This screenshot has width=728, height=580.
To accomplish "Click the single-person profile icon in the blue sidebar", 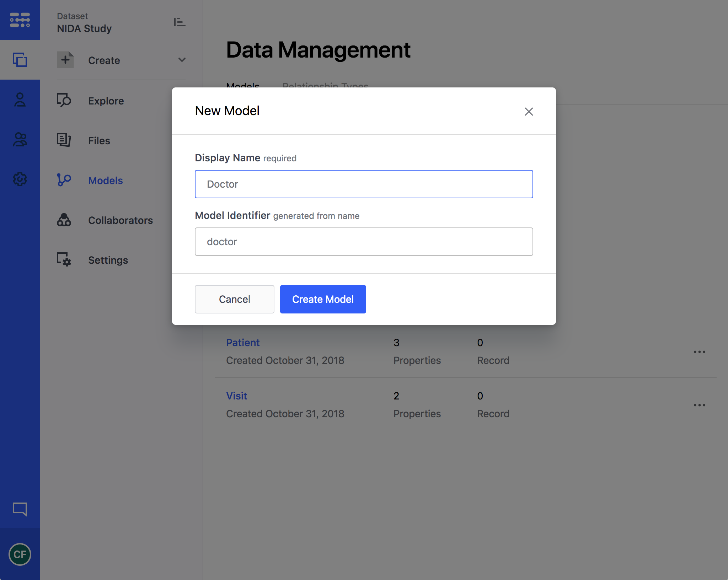I will coord(20,100).
